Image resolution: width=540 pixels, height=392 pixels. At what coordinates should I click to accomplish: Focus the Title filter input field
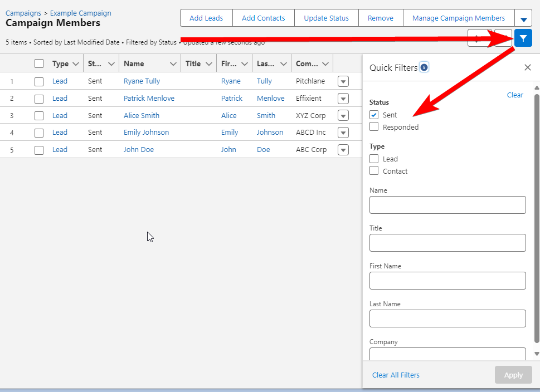point(447,243)
